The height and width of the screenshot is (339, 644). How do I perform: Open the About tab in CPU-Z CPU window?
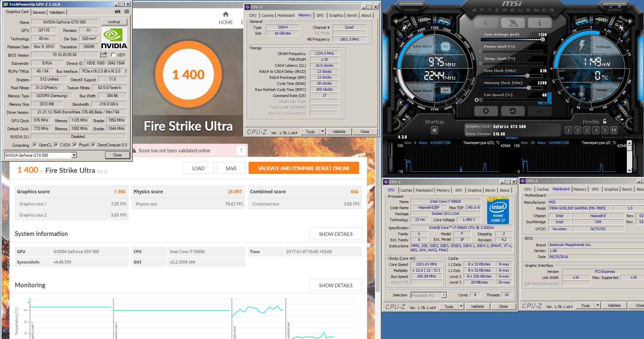point(505,190)
